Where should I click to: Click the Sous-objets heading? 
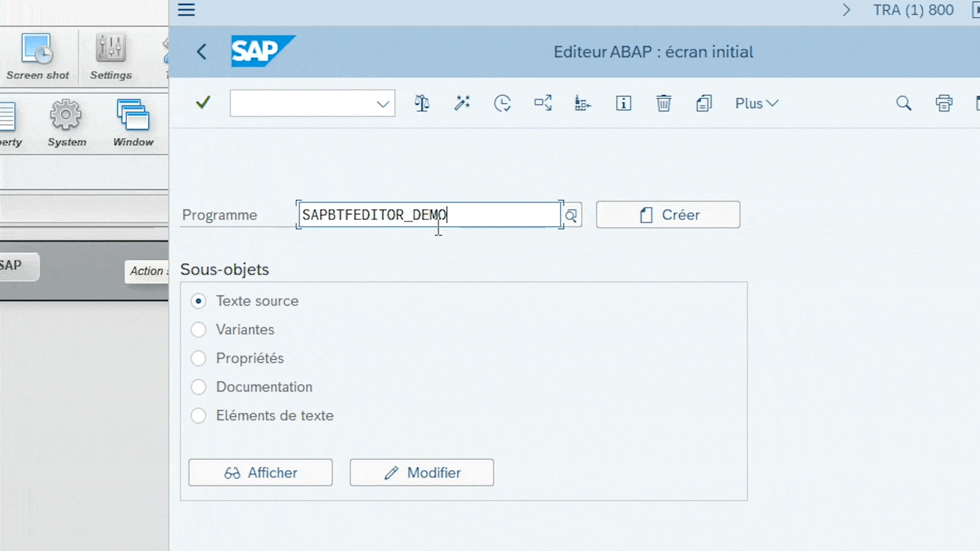click(x=225, y=269)
